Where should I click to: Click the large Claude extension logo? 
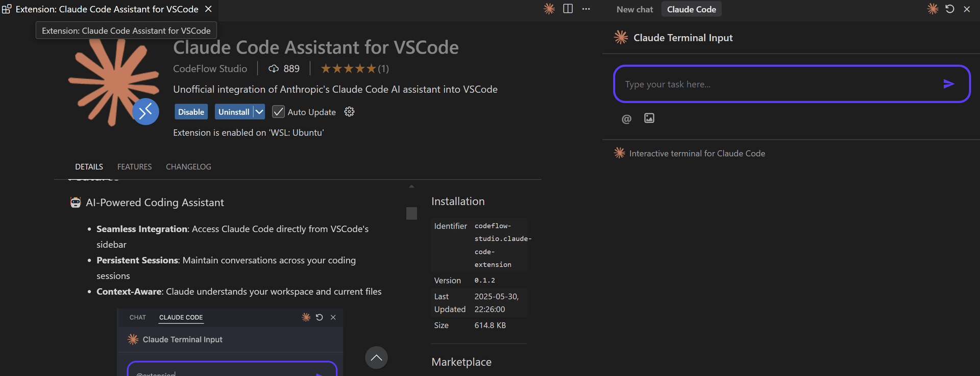[x=114, y=82]
